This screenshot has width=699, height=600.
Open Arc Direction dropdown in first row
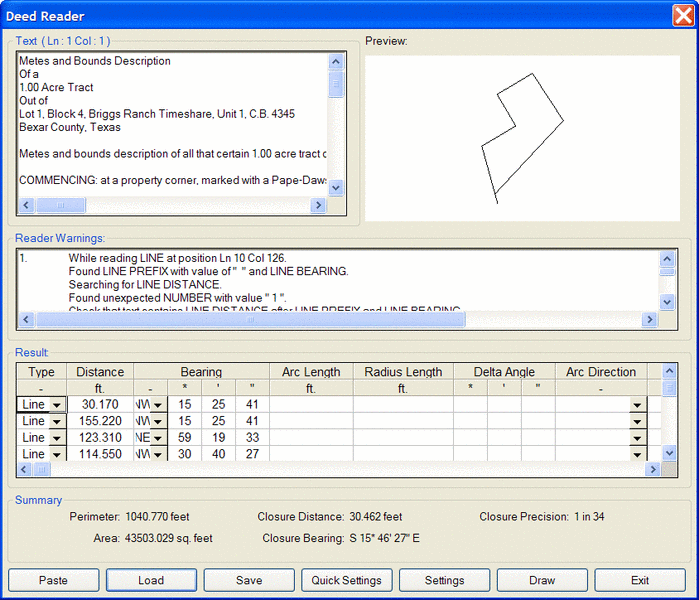click(637, 405)
